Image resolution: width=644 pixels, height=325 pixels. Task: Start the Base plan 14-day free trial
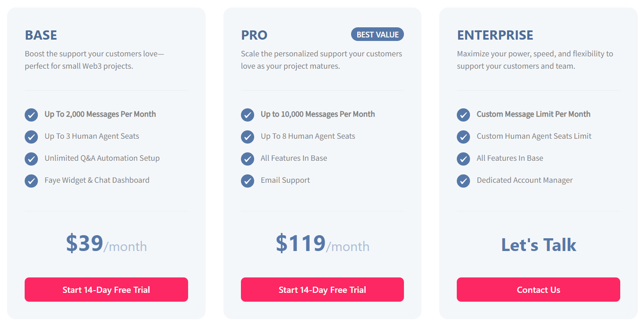click(x=106, y=290)
